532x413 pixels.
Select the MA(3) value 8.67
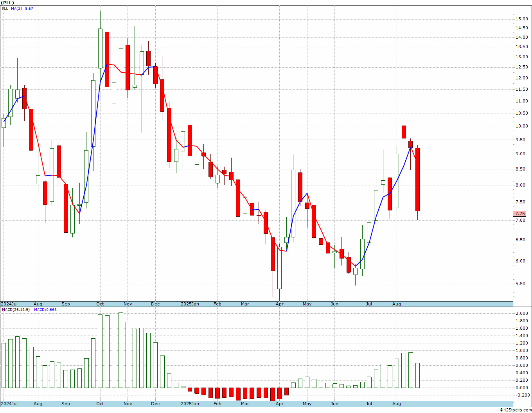[x=29, y=8]
